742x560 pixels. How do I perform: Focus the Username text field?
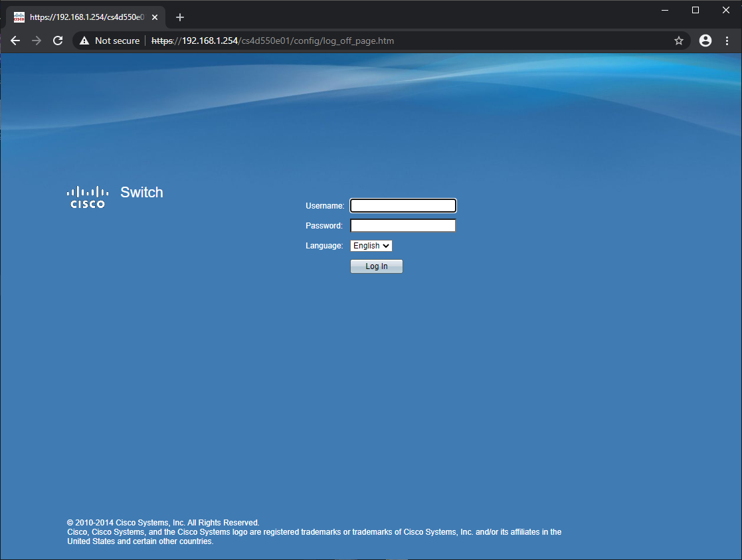[x=403, y=206]
